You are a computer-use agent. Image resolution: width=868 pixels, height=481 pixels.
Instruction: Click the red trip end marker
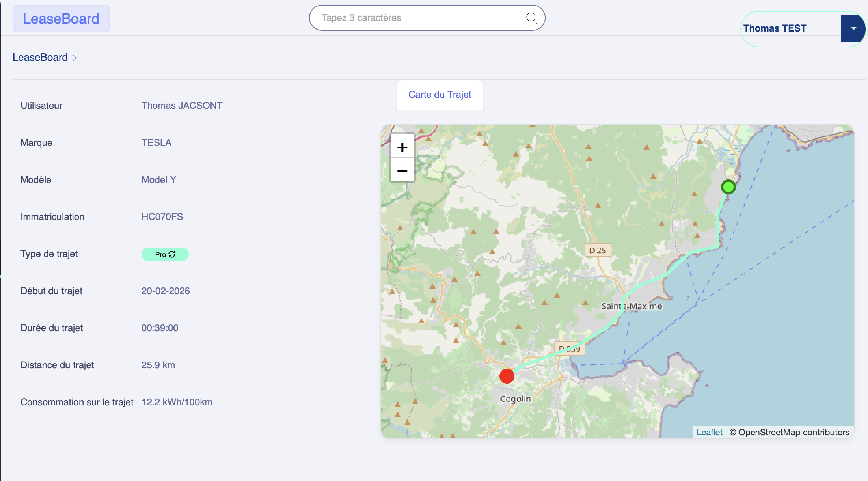[x=507, y=376]
